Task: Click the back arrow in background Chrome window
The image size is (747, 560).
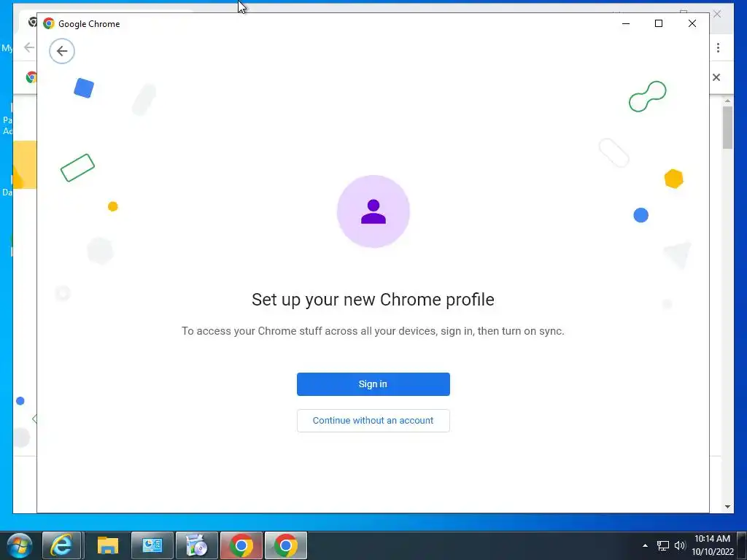Action: click(x=28, y=47)
